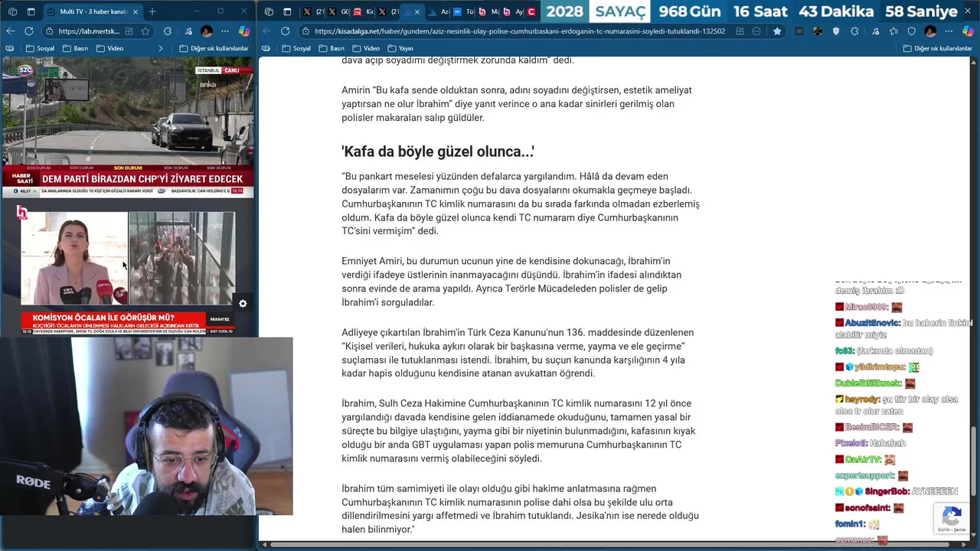Open profile avatar in right browser window

pyautogui.click(x=930, y=31)
